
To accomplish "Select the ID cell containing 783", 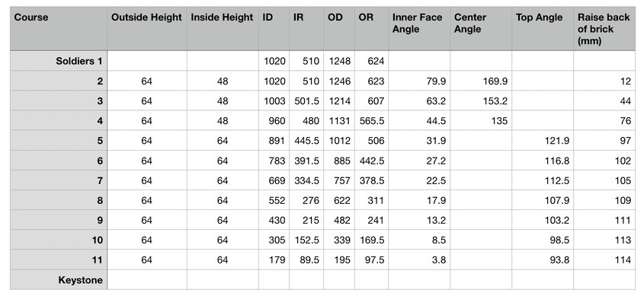I will pos(274,161).
